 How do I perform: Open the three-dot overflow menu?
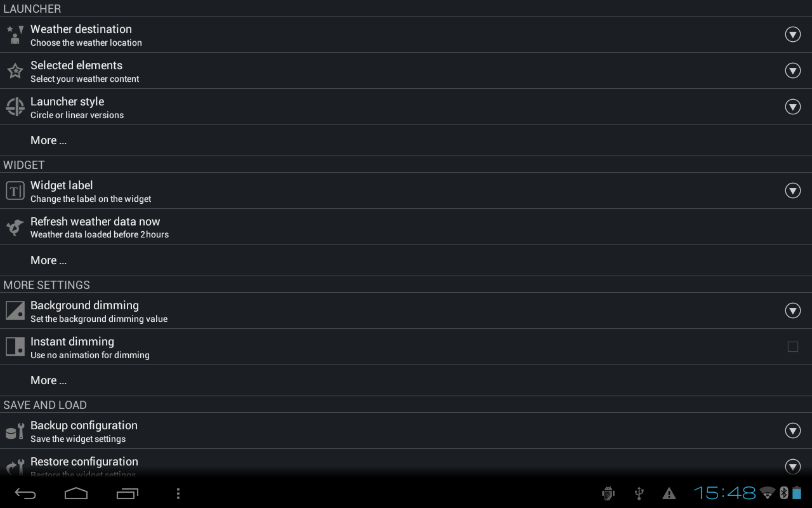point(178,493)
